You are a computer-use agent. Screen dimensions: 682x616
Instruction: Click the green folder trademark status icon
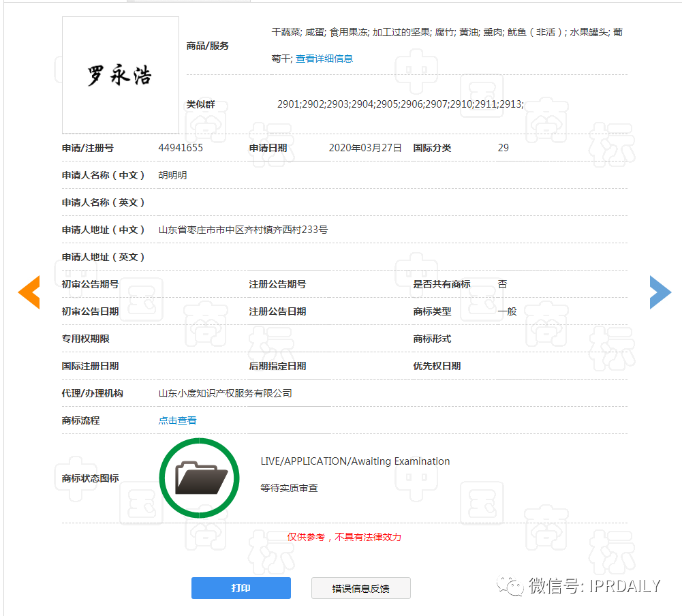pyautogui.click(x=199, y=478)
